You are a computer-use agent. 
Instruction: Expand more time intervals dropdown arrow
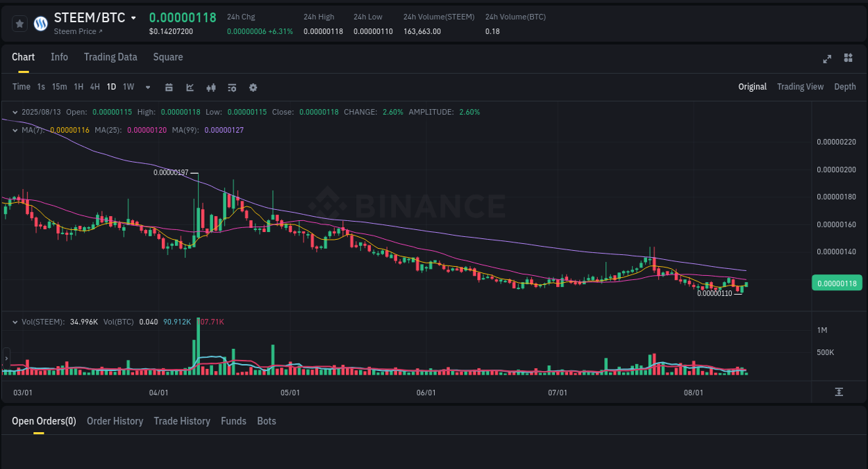(148, 88)
